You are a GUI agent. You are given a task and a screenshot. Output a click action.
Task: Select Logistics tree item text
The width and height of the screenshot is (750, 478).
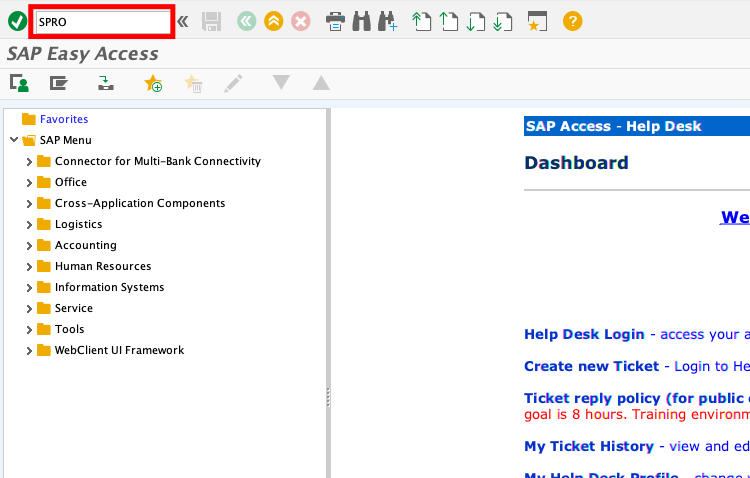pos(78,224)
